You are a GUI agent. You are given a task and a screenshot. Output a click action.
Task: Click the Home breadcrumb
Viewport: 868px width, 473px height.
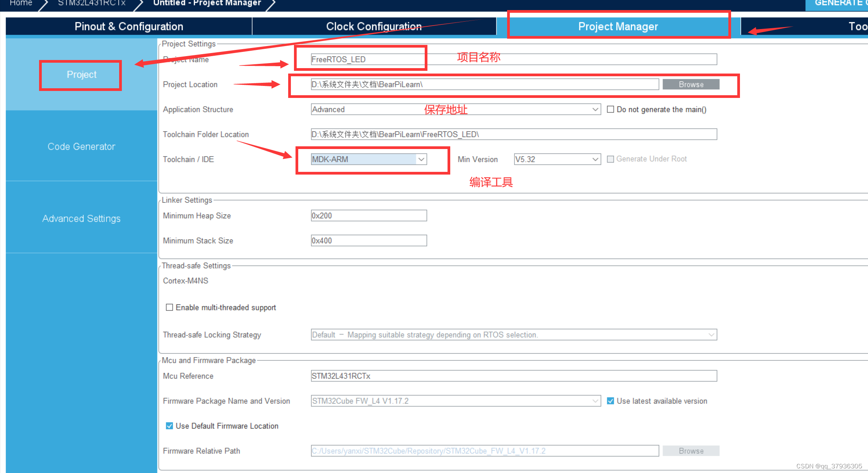tap(21, 3)
